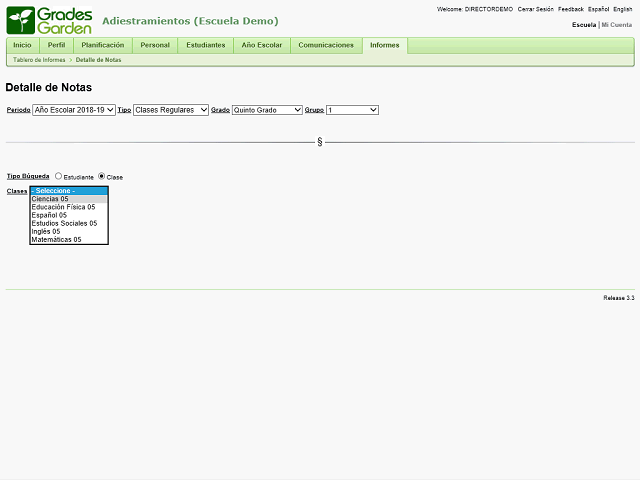Open the Comunicaciones tab
Screen dimensions: 640x480
[x=326, y=45]
